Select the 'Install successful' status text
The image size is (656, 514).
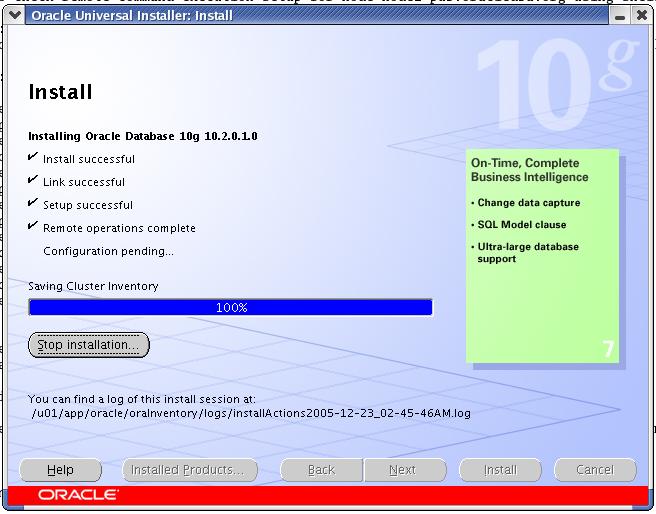[x=89, y=159]
